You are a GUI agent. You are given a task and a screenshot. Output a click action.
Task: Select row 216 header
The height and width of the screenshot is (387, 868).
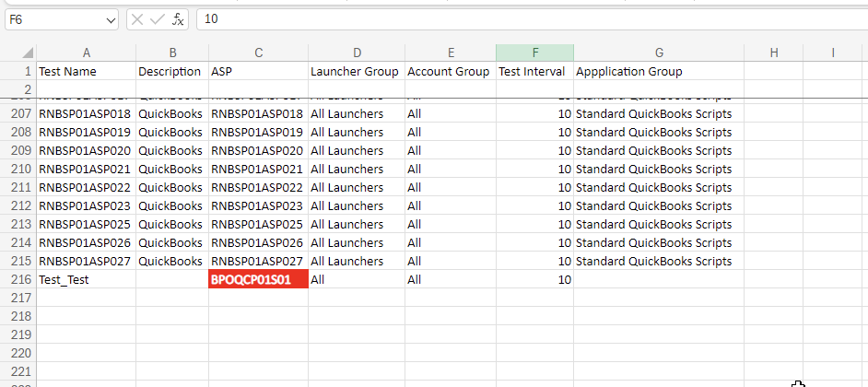18,279
